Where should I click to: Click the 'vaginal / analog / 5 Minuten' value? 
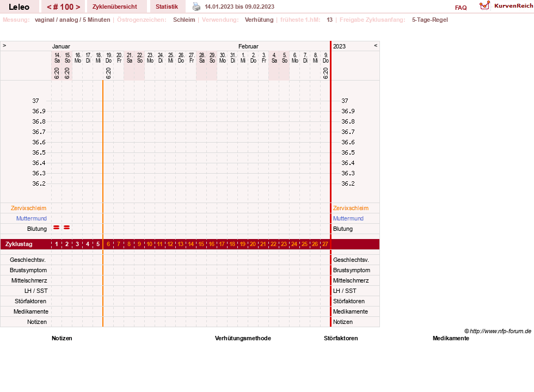tap(72, 20)
